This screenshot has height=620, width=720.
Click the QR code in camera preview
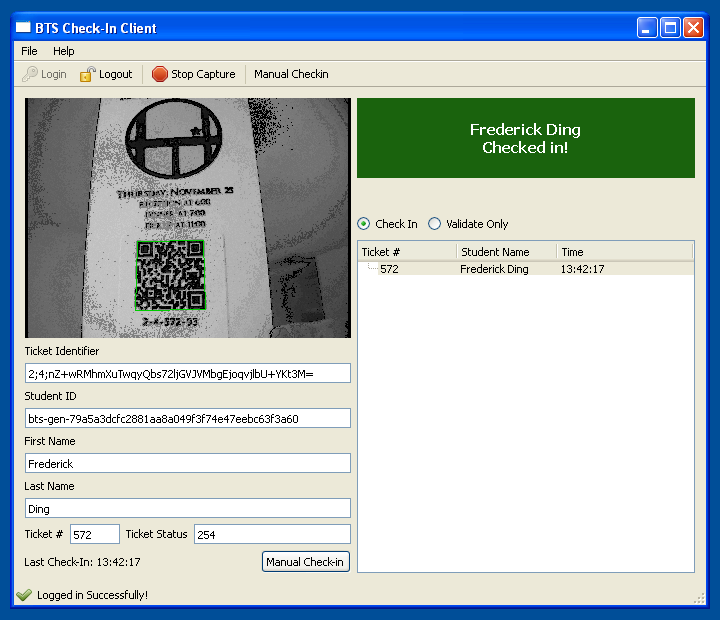point(170,275)
